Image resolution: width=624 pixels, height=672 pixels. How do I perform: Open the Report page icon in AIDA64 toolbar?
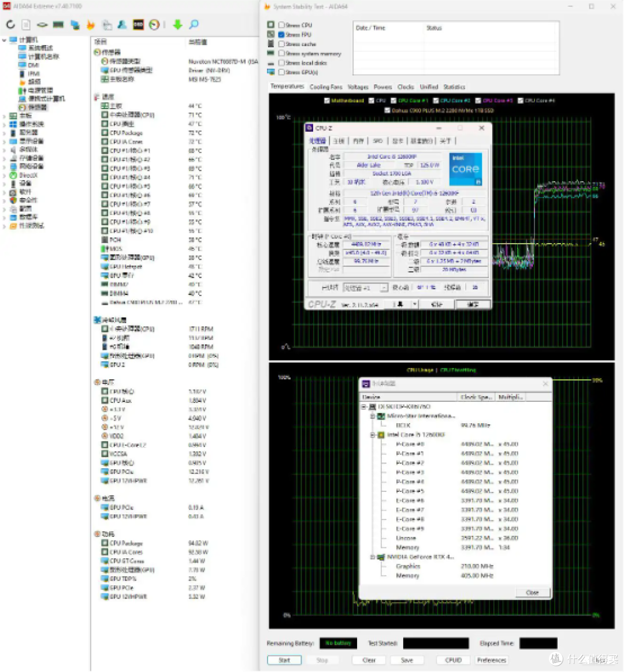26,25
